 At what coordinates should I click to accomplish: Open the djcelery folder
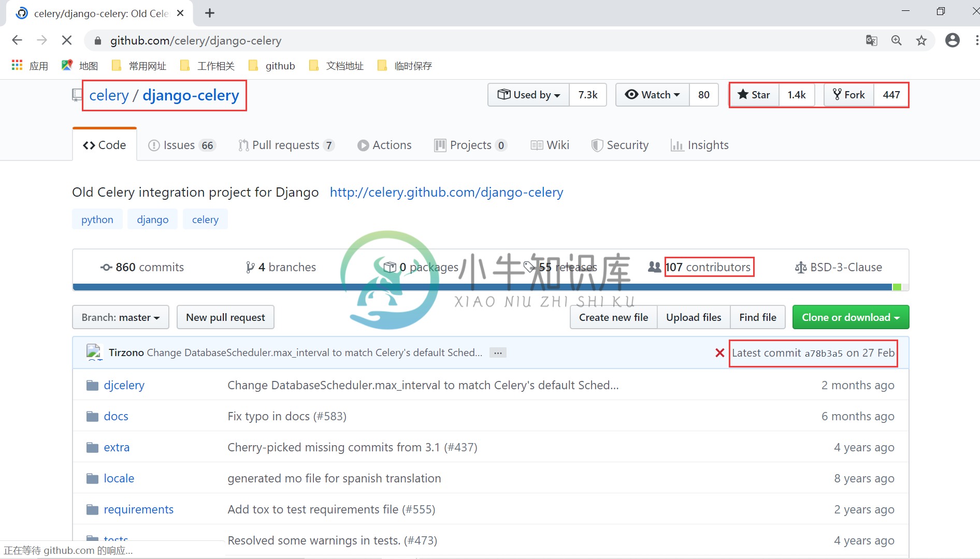click(124, 385)
